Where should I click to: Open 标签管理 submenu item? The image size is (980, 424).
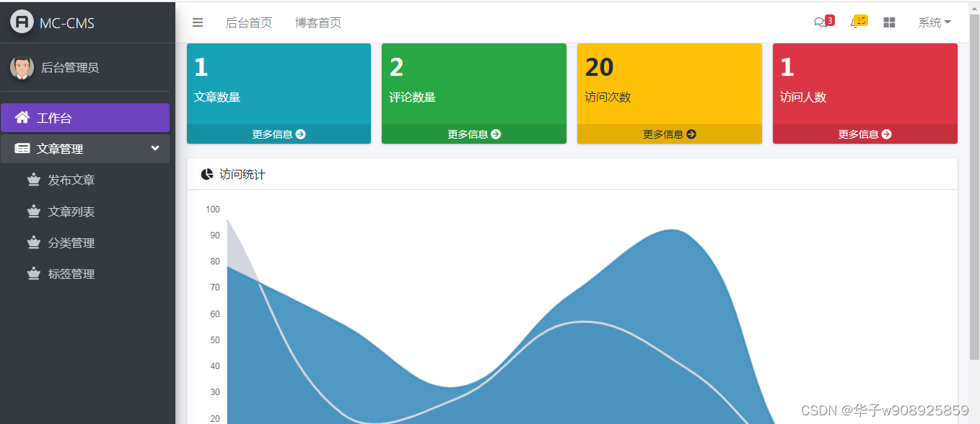coord(85,274)
